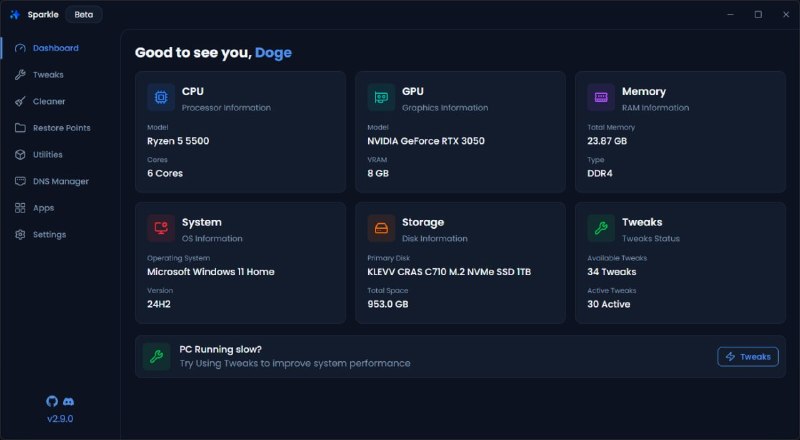Click the 30 Active tweaks value
The height and width of the screenshot is (440, 800).
(x=609, y=304)
